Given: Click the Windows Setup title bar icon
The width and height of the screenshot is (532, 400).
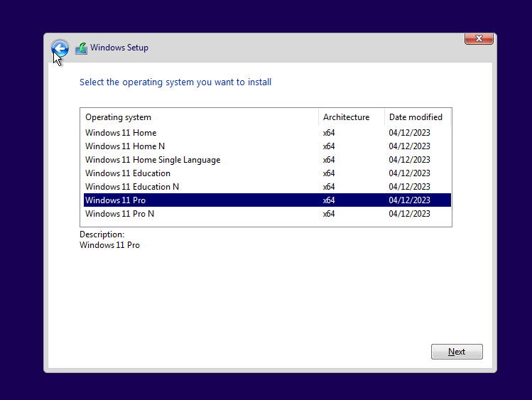Looking at the screenshot, I should coord(81,48).
